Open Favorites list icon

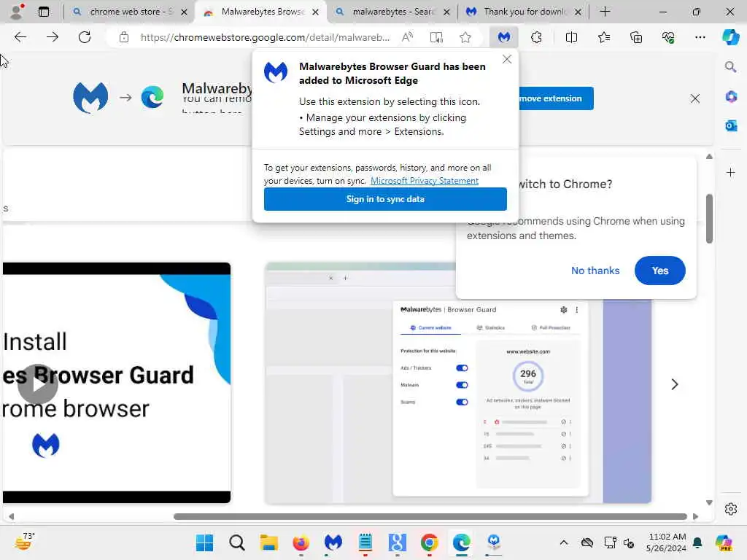pos(603,37)
